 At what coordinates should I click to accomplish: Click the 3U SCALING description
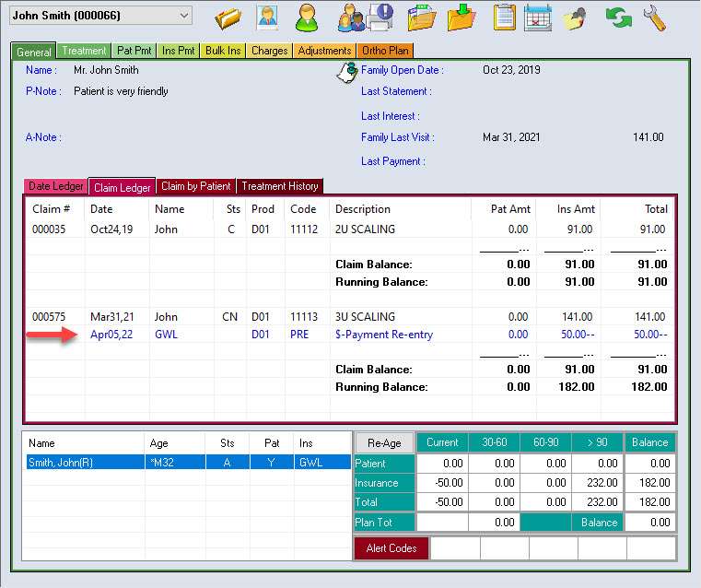[366, 317]
